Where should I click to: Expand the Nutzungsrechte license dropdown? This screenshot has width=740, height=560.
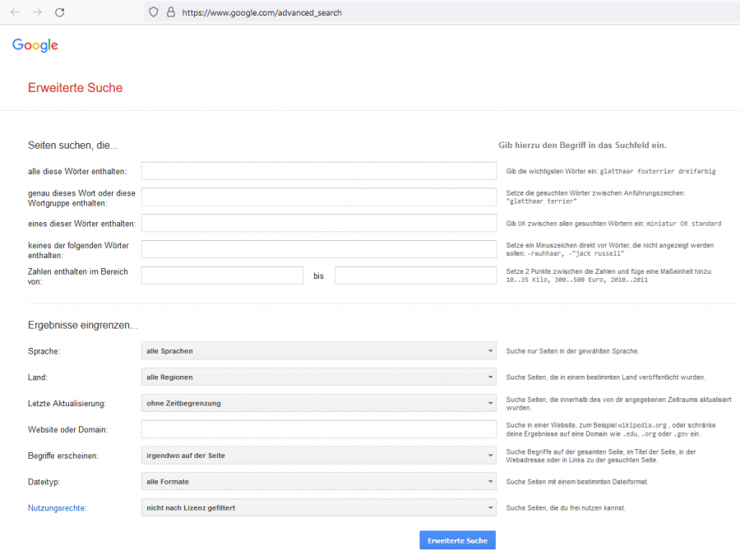(318, 508)
